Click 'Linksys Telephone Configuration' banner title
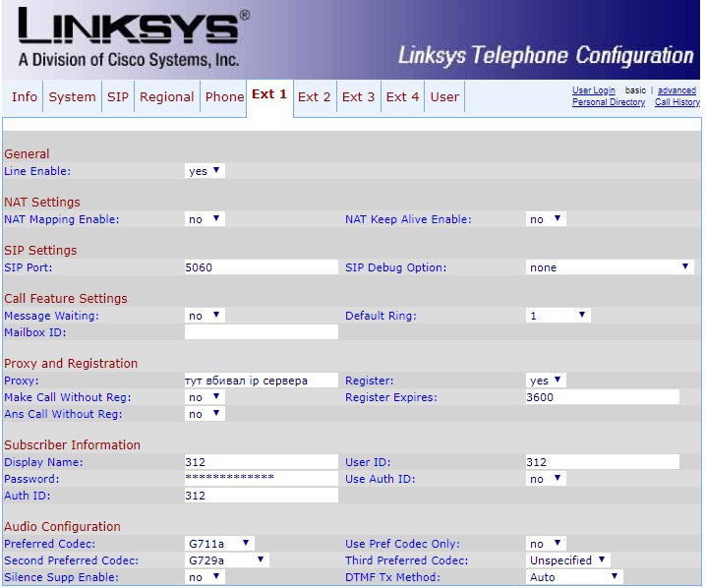 pos(546,56)
